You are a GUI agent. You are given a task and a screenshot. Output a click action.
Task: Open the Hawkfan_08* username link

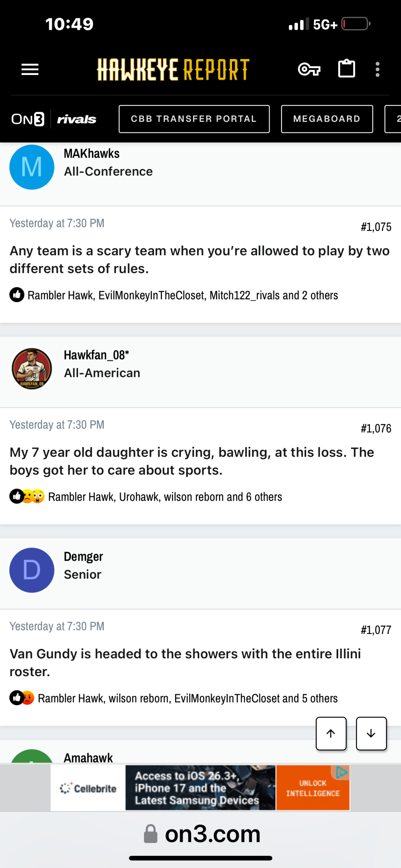pyautogui.click(x=96, y=355)
